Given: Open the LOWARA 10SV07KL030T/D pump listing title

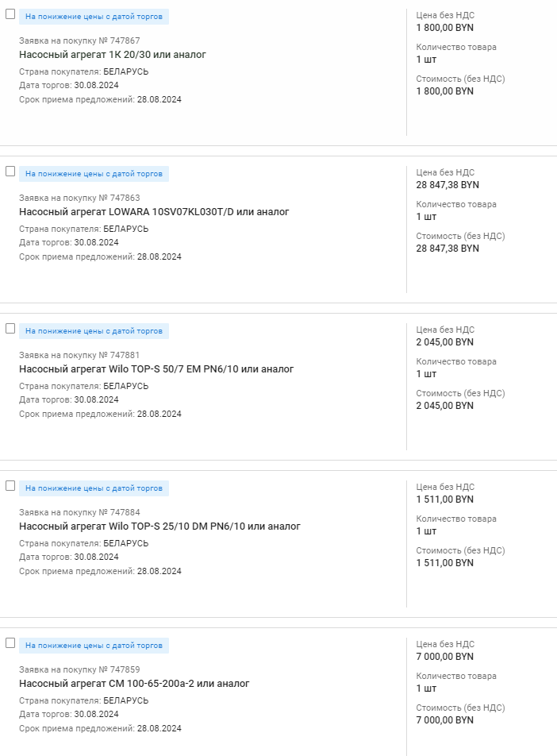Looking at the screenshot, I should pos(154,212).
